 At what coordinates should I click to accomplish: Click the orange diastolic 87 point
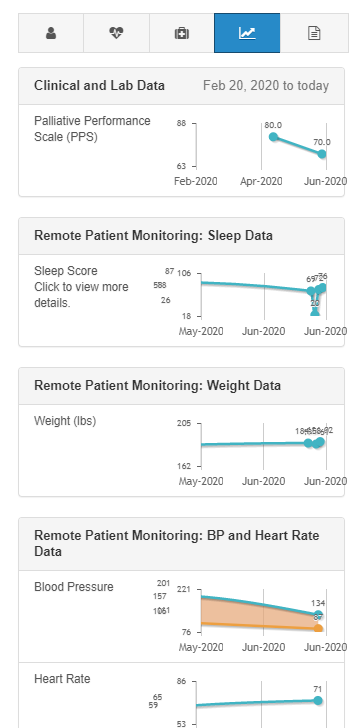pos(318,628)
